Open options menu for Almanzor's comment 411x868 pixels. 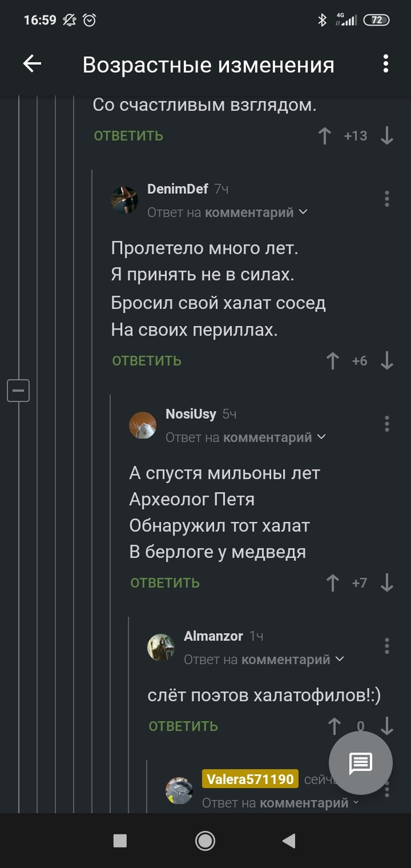pyautogui.click(x=386, y=646)
